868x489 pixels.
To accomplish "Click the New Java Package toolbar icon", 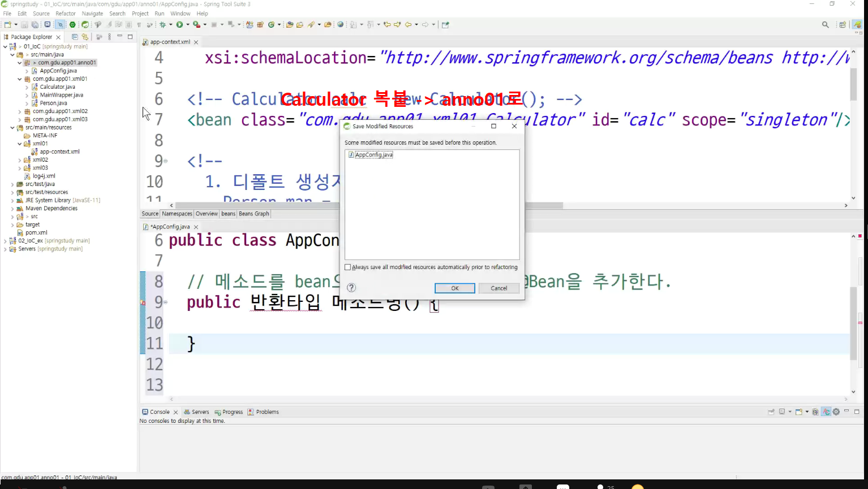I will tap(260, 25).
